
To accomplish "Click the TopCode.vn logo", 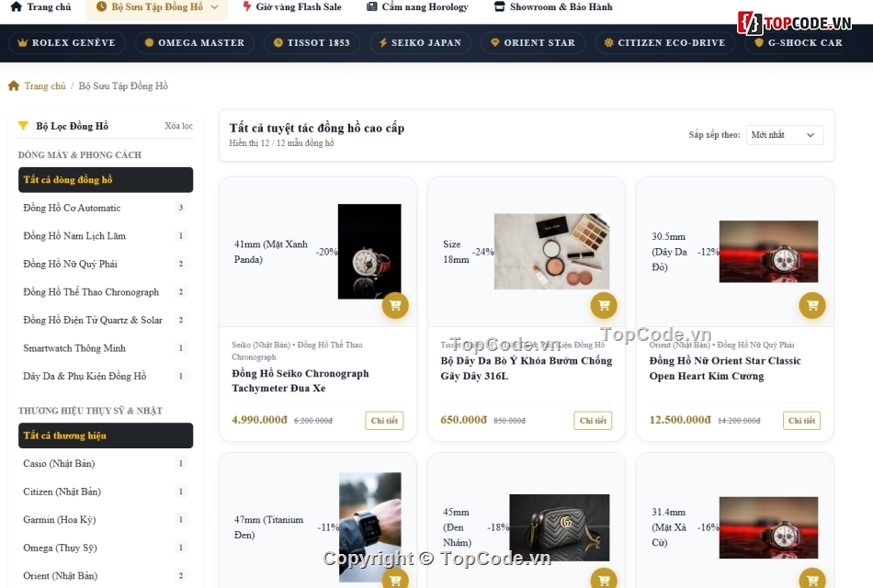I will [x=795, y=23].
